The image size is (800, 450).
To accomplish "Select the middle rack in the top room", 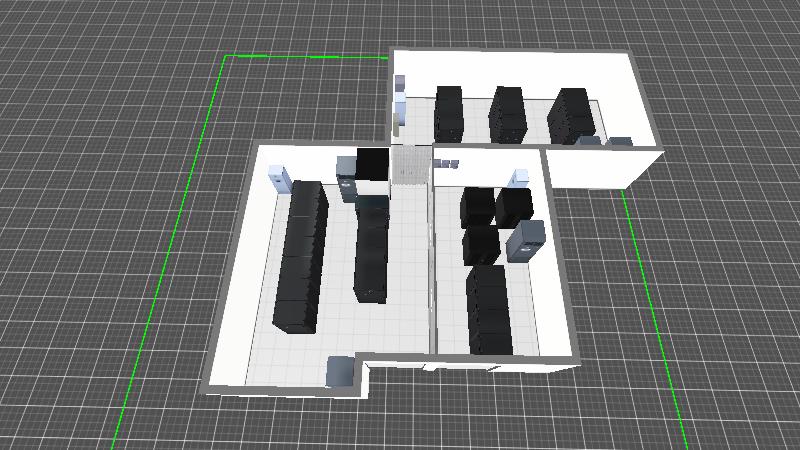I will 507,115.
